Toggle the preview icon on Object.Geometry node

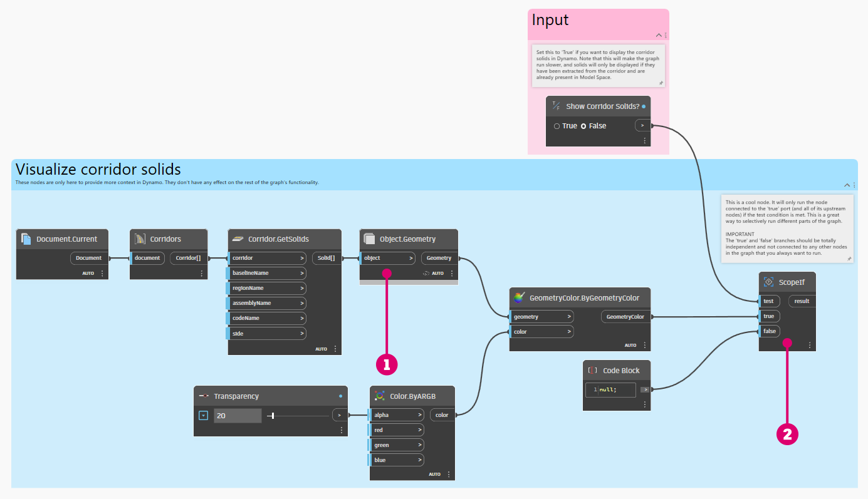(426, 273)
